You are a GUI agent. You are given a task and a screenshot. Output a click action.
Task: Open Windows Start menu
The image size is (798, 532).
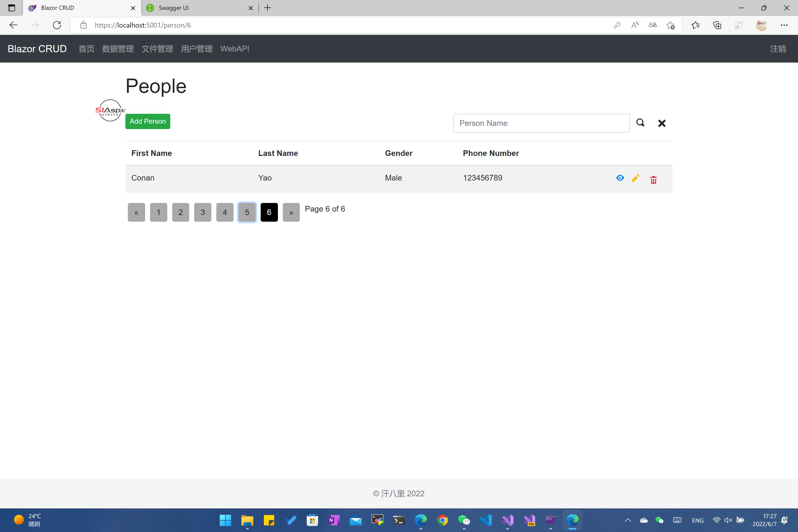(225, 520)
